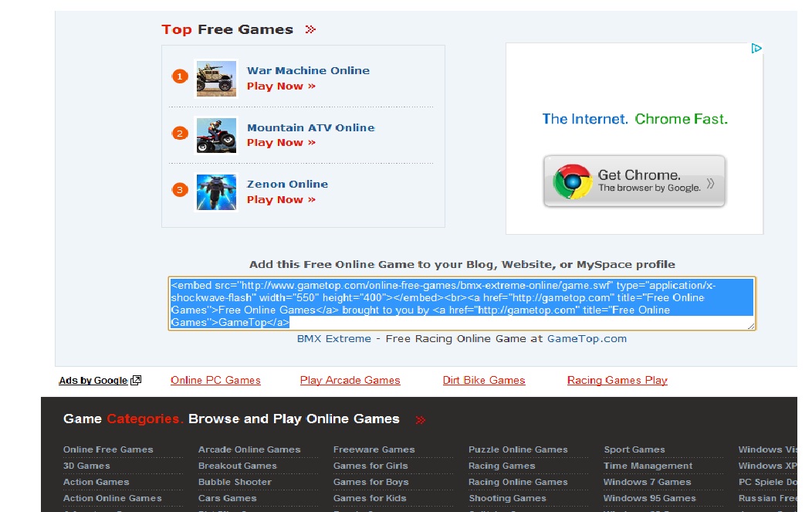Viewport: 812px width, 512px height.
Task: Open the Racing Games category
Action: tap(502, 466)
